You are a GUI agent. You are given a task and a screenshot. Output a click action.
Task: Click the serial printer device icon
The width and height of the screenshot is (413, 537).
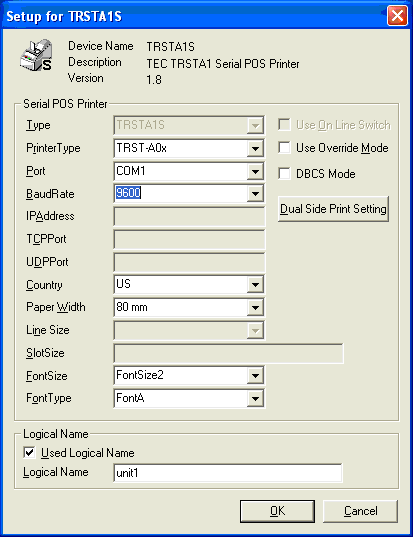(x=36, y=55)
